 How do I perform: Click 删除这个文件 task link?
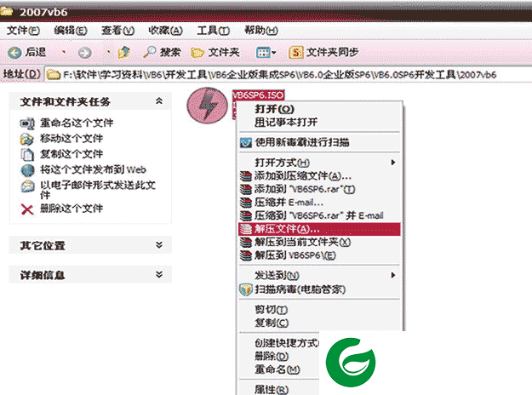point(72,209)
